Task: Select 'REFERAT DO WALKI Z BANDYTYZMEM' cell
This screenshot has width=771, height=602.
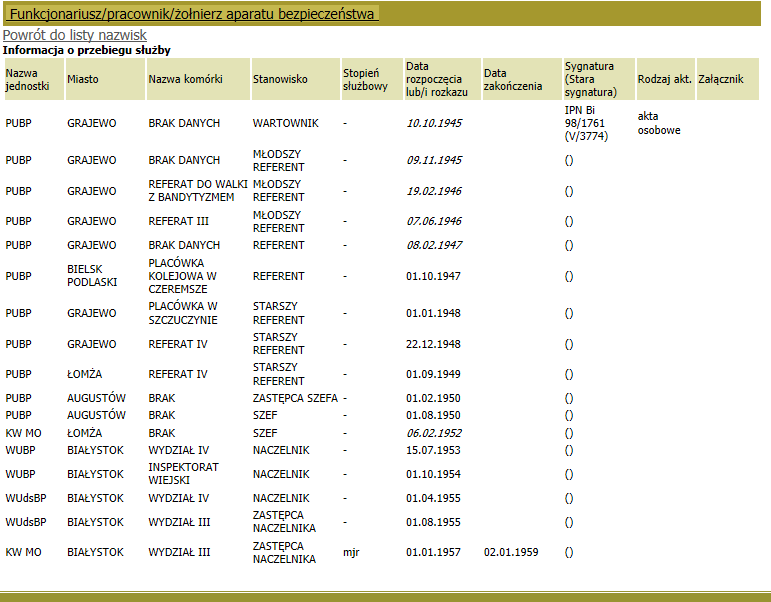Action: [x=196, y=191]
